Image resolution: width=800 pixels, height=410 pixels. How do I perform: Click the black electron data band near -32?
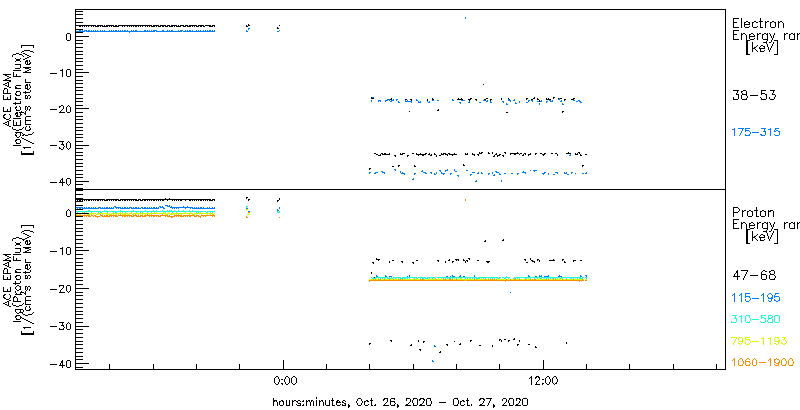480,153
